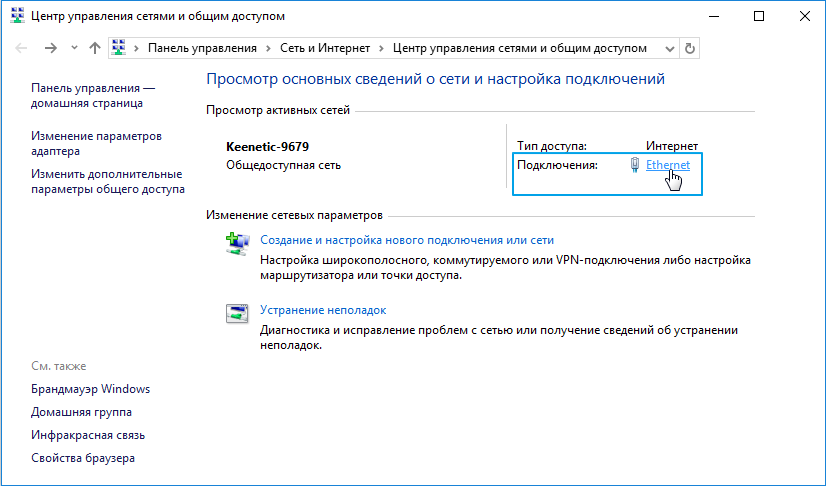The width and height of the screenshot is (826, 486).
Task: Select Центр управления сетями breadcrumb
Action: pos(520,48)
